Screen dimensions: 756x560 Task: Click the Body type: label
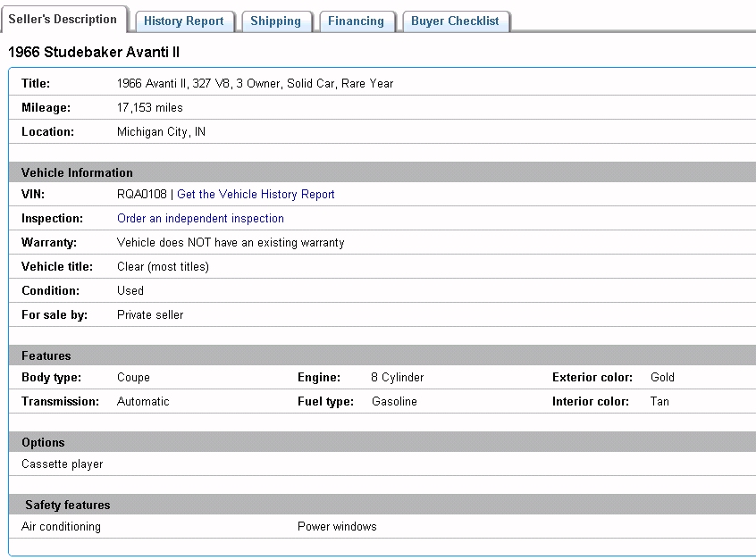pos(51,377)
